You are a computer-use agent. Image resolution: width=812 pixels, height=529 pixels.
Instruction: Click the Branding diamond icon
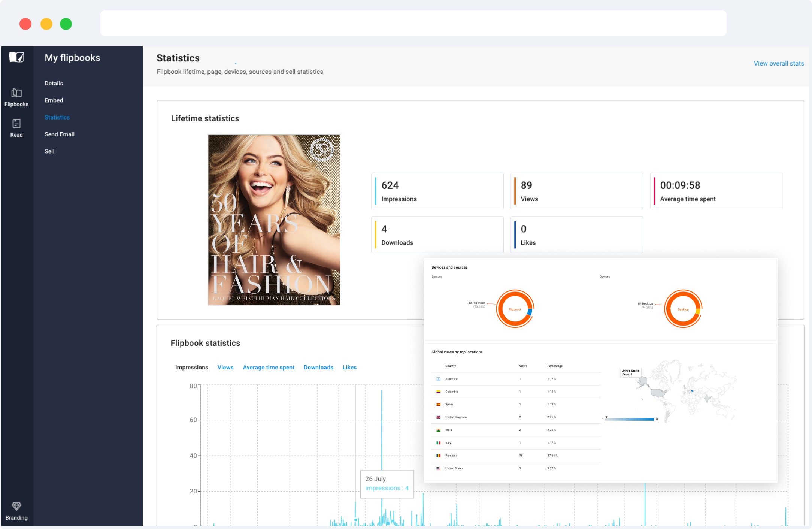16,507
